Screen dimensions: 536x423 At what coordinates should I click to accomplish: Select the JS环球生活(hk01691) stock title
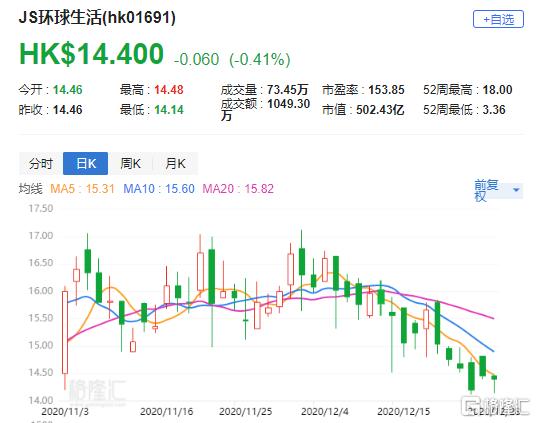point(97,17)
